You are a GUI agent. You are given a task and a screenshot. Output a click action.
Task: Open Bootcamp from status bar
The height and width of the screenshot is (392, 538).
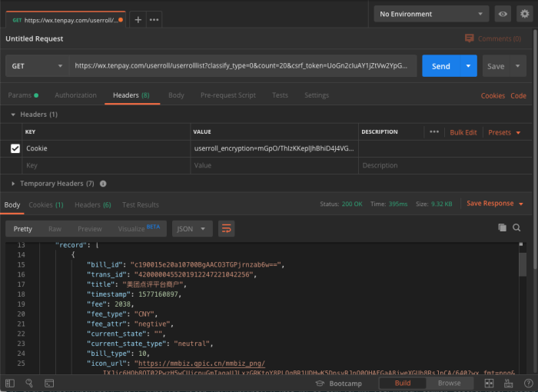338,384
